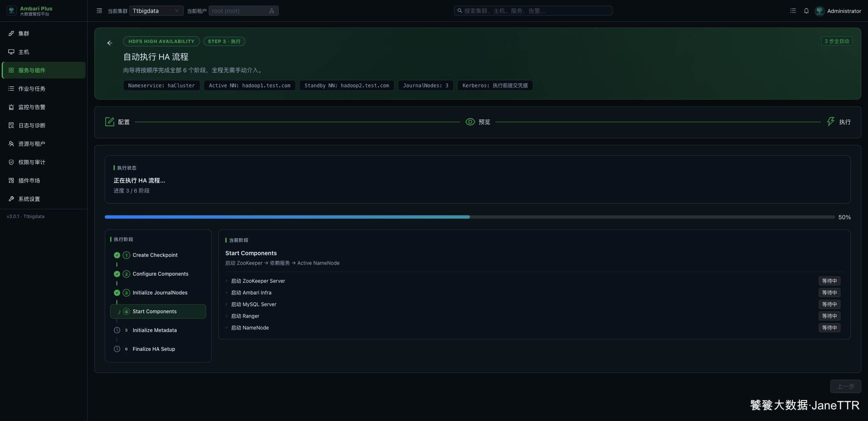The width and height of the screenshot is (868, 421).
Task: Click the 3 步全自动 tag
Action: tap(837, 41)
